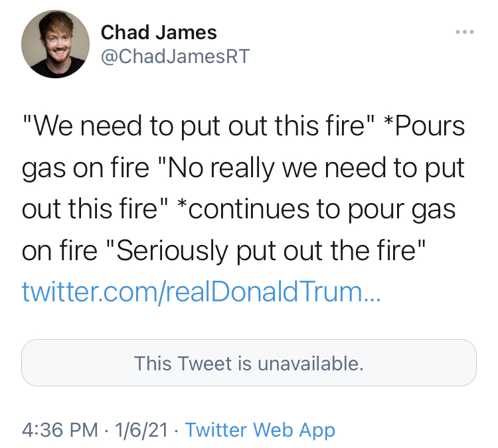This screenshot has height=448, width=498.
Task: Click the '*Pours' text in the tweet
Action: coord(424,126)
